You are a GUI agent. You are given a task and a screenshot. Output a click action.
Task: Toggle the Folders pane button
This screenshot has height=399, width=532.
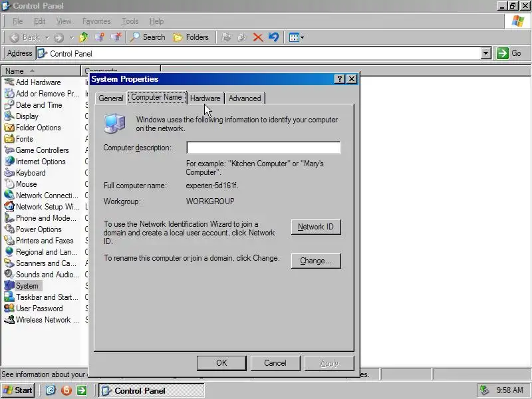point(191,37)
